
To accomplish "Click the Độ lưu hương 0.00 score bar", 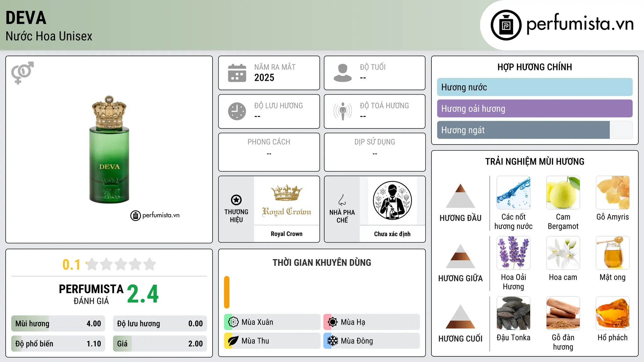I will (160, 324).
